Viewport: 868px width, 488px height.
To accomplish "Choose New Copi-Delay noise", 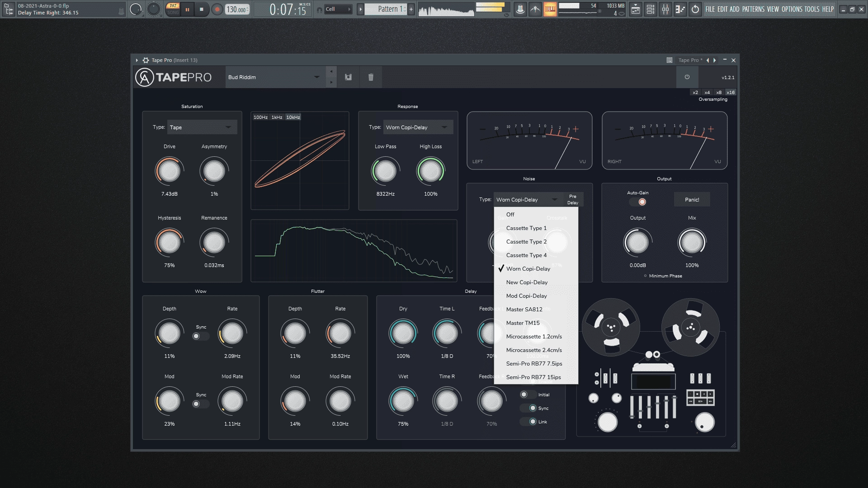I will click(x=536, y=282).
